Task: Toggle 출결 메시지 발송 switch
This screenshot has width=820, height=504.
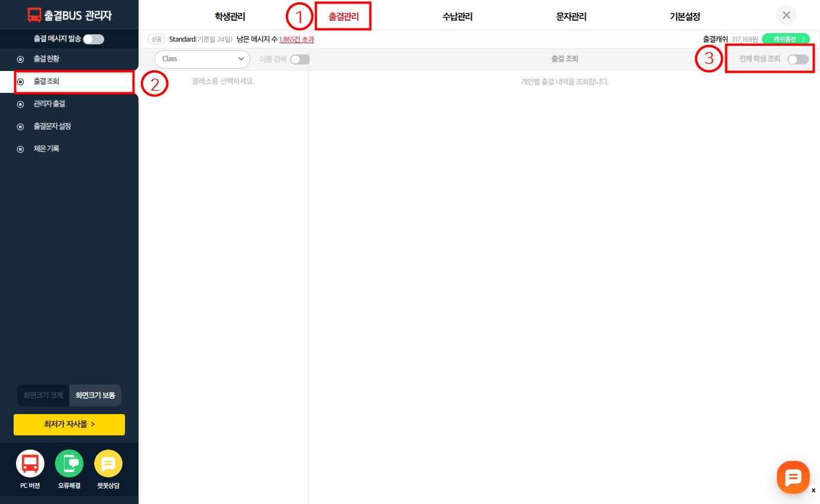Action: pyautogui.click(x=93, y=39)
